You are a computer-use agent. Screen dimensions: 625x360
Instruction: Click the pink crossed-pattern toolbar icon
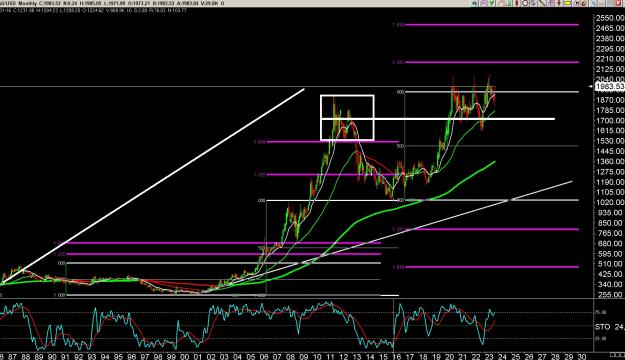tap(483, 3)
